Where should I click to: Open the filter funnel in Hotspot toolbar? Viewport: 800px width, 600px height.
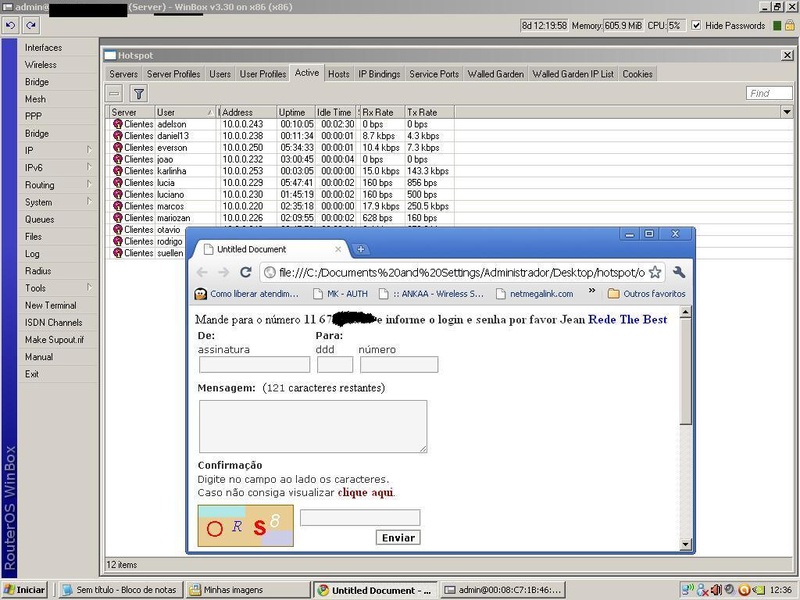tap(139, 93)
